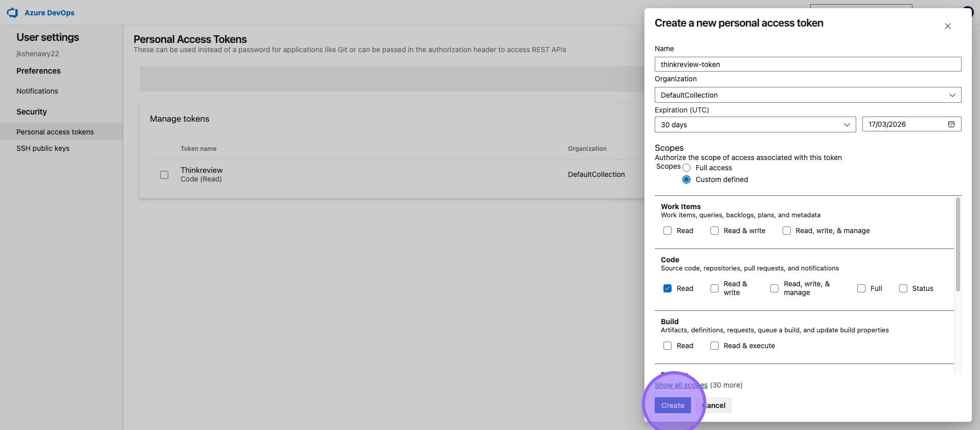
Task: Click the scopes list scrollbar
Action: pos(957,245)
